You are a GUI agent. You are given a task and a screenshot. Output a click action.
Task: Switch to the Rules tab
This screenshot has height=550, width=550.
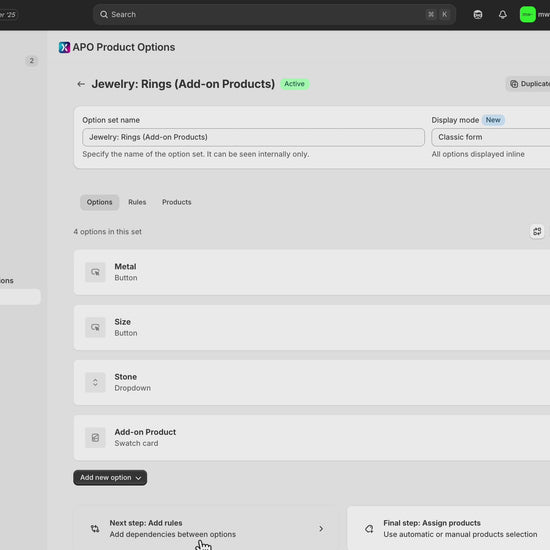137,202
